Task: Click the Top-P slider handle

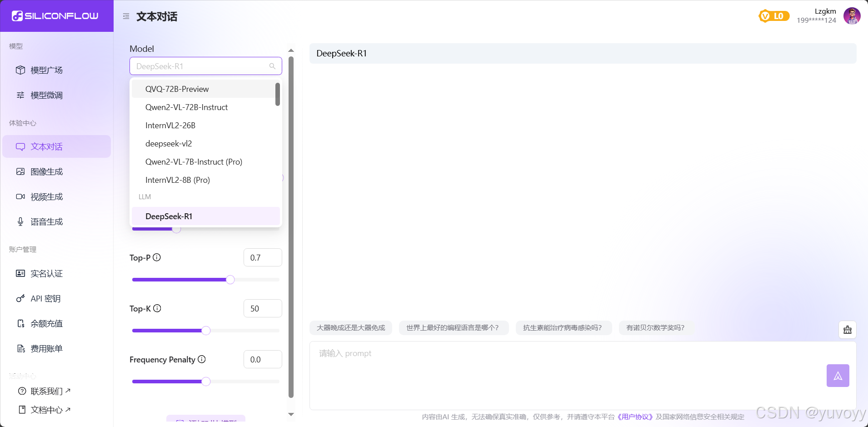Action: pos(230,280)
